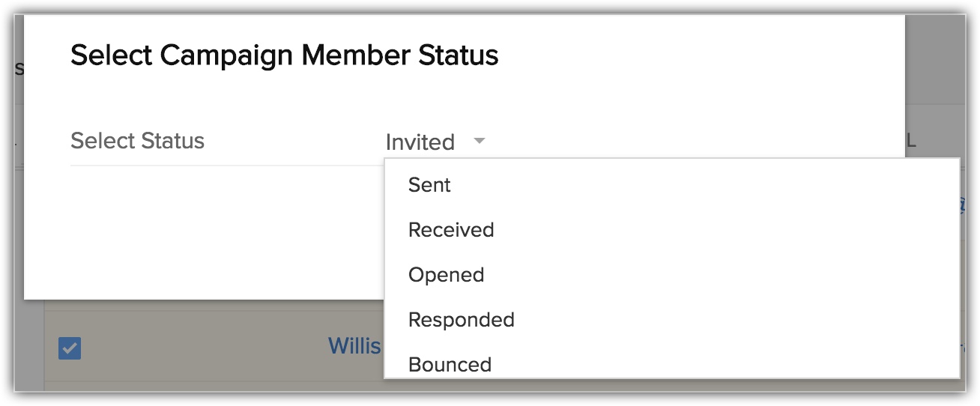Click the dropdown arrow beside Invited
The width and height of the screenshot is (980, 406).
pyautogui.click(x=480, y=141)
